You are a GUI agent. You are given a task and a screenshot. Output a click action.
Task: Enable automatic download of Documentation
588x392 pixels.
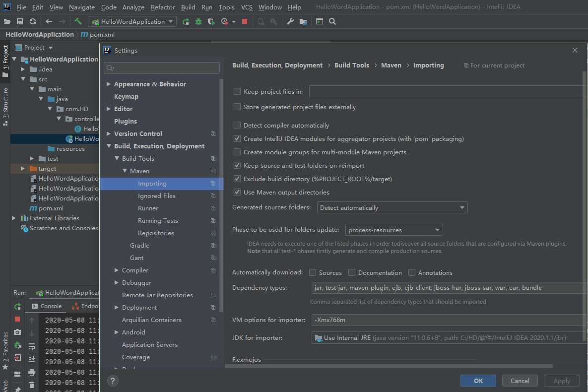pos(352,272)
